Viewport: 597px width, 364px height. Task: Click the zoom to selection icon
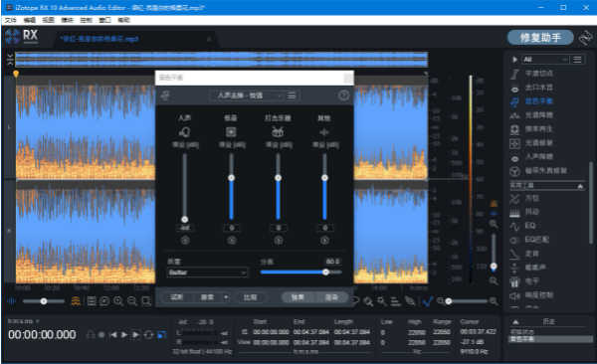coord(146,301)
